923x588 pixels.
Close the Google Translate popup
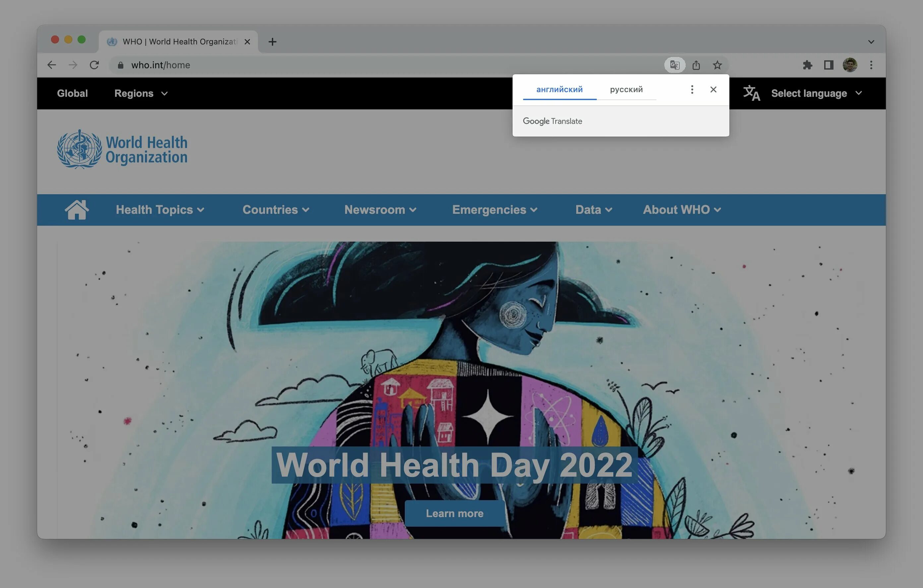tap(713, 89)
